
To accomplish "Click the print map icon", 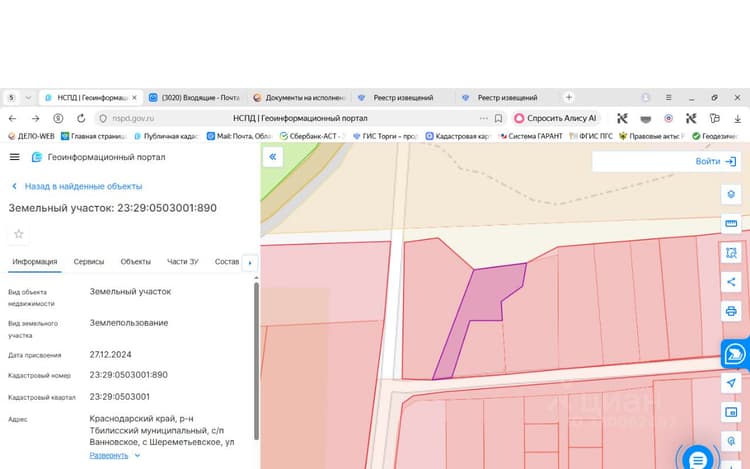I will tap(731, 311).
